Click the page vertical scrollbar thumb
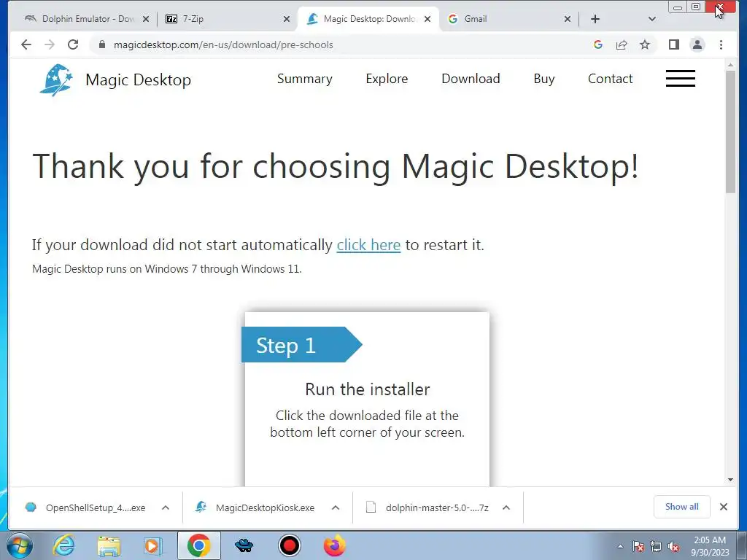 [x=730, y=131]
